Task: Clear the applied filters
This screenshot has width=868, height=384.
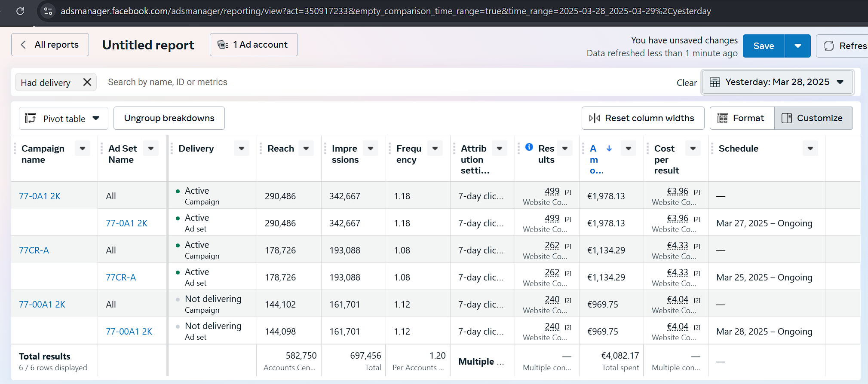Action: tap(686, 83)
